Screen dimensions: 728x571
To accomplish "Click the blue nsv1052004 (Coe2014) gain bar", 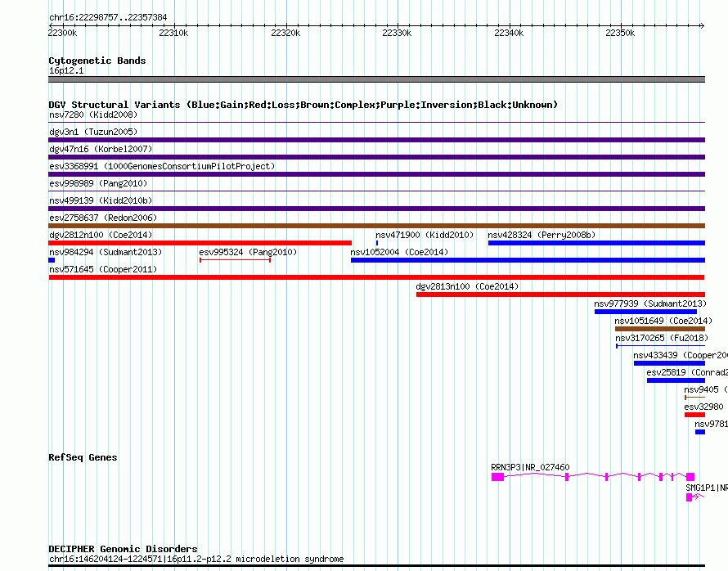I will 528,260.
